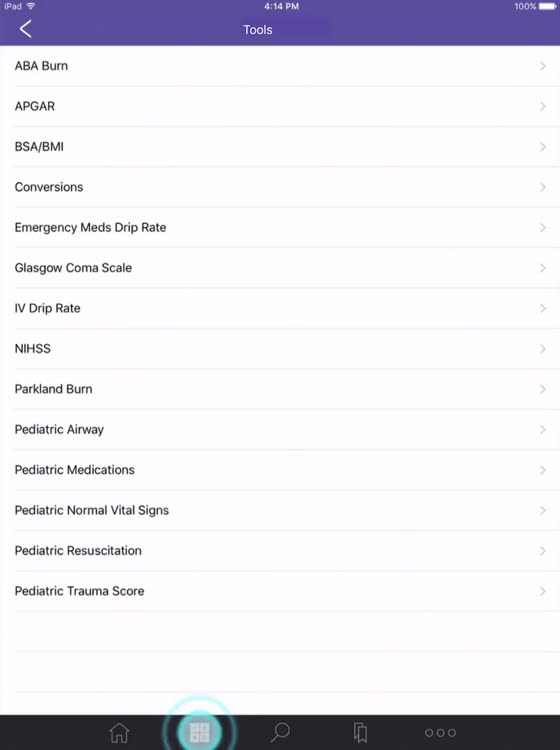The image size is (560, 750).
Task: Select Parkland Burn from the list
Action: click(280, 389)
